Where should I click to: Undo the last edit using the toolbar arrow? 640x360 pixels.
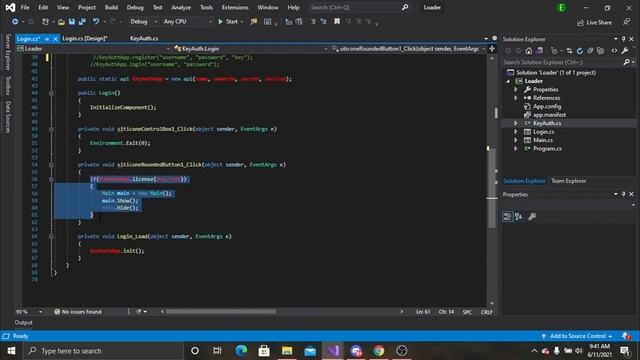pos(96,22)
